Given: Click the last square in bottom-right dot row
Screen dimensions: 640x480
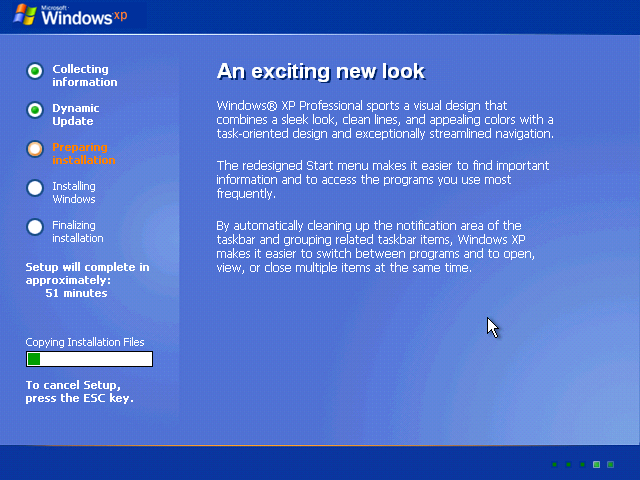Looking at the screenshot, I should pyautogui.click(x=611, y=464).
